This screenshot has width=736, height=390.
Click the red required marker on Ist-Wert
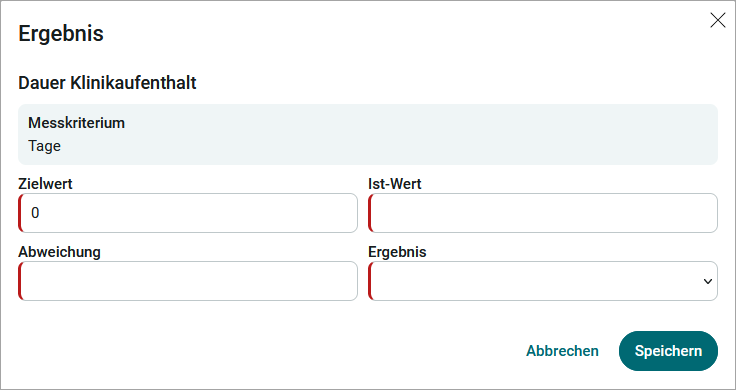tap(370, 213)
